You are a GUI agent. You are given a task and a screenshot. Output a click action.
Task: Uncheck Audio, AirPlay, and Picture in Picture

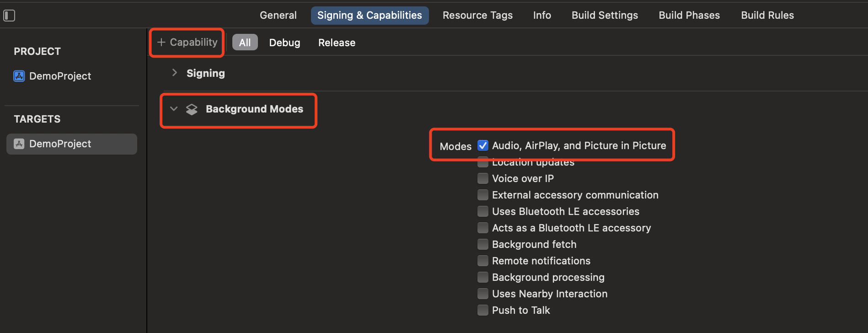point(482,145)
